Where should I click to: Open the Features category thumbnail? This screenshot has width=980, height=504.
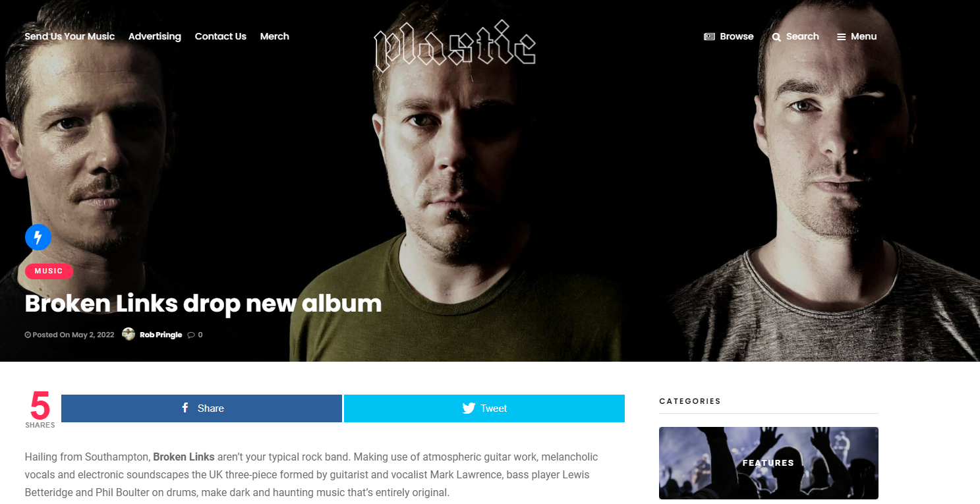tap(768, 463)
